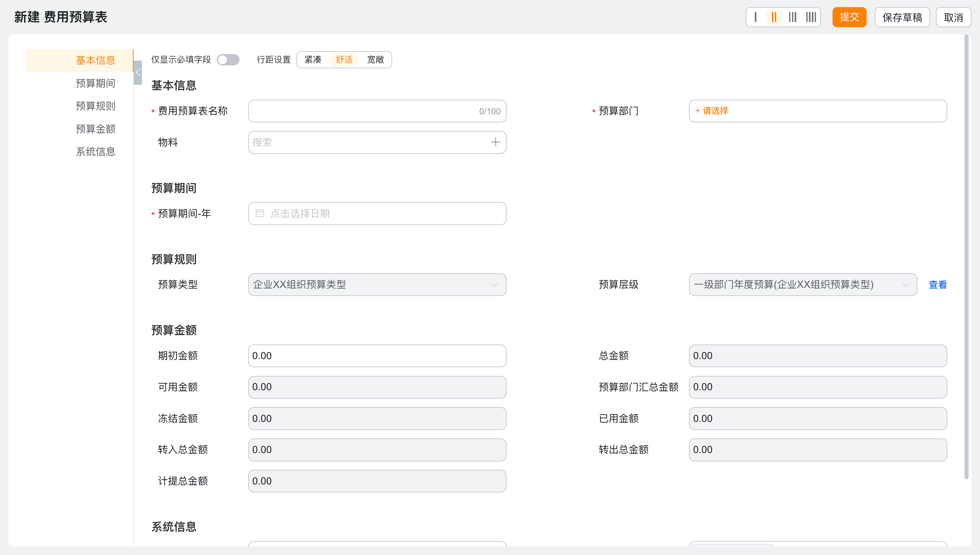Click the 物料 search field
Screen dimensions: 980x555
[377, 142]
